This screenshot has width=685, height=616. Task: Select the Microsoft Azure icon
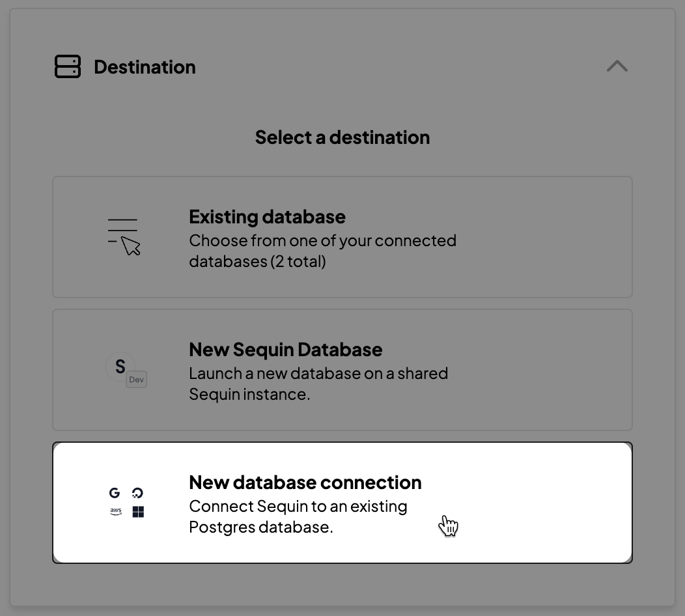(x=137, y=512)
